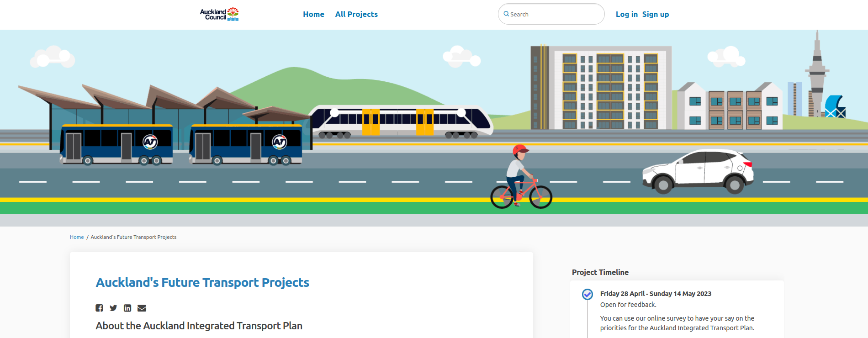Select the Auckland's Future Transport Projects breadcrumb
This screenshot has height=338, width=868.
click(x=133, y=237)
